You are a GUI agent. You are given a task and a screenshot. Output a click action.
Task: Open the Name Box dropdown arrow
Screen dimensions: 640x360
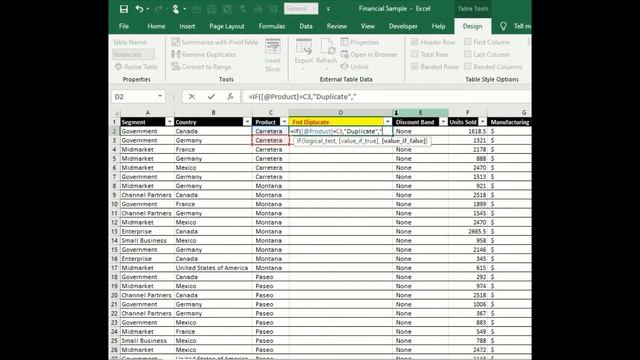[160, 96]
